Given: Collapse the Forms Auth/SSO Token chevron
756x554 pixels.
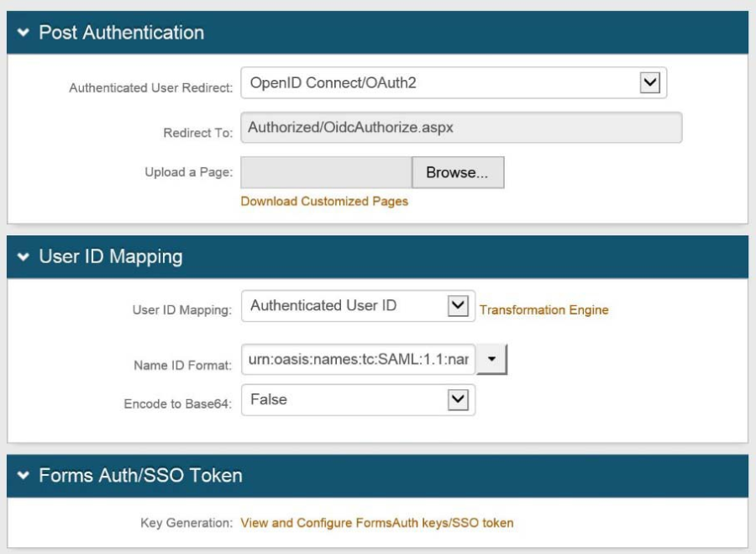Looking at the screenshot, I should (x=23, y=477).
